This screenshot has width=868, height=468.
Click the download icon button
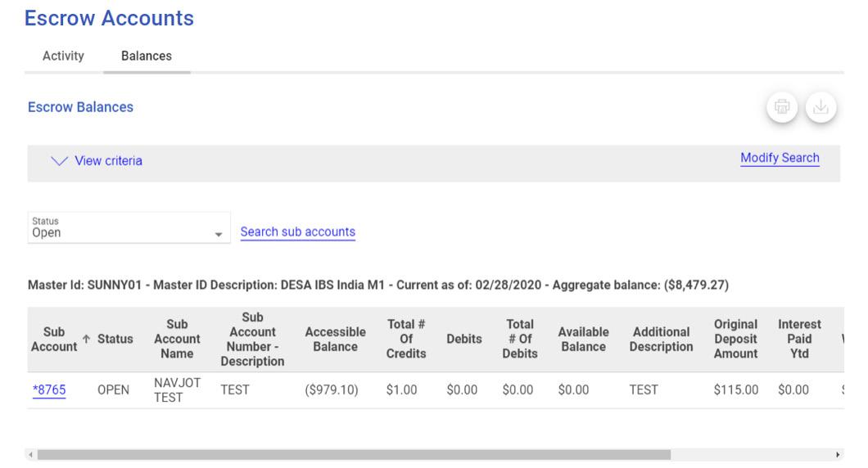click(x=821, y=107)
